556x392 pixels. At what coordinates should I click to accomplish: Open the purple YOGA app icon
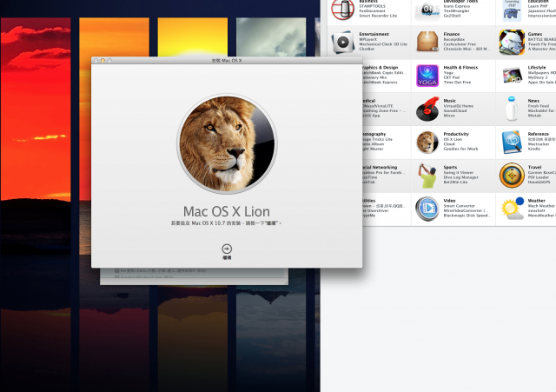(427, 76)
